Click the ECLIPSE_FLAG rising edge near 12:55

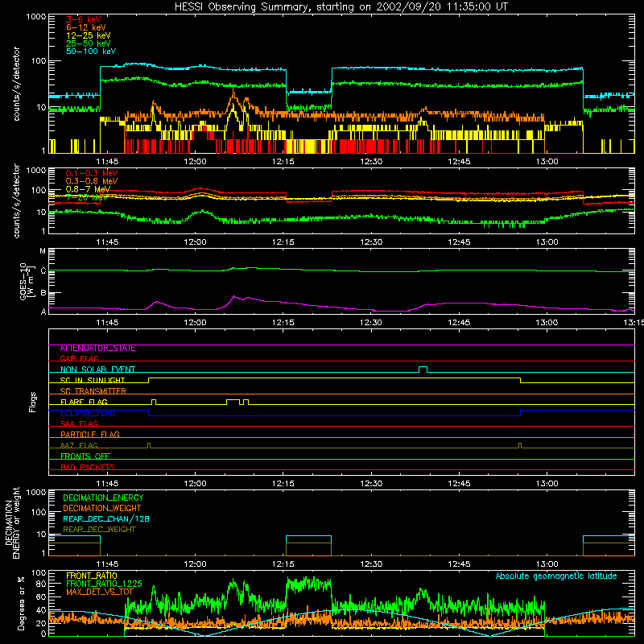520,413
